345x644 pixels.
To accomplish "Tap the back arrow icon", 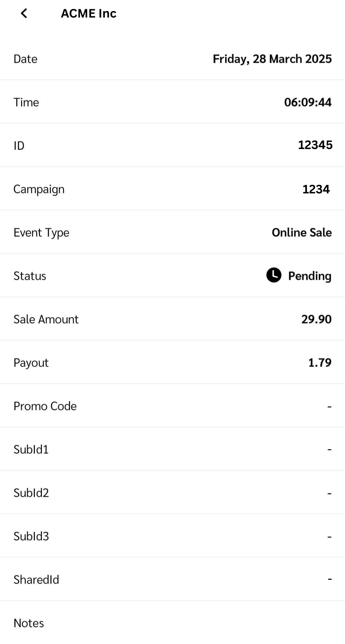I will [x=24, y=13].
